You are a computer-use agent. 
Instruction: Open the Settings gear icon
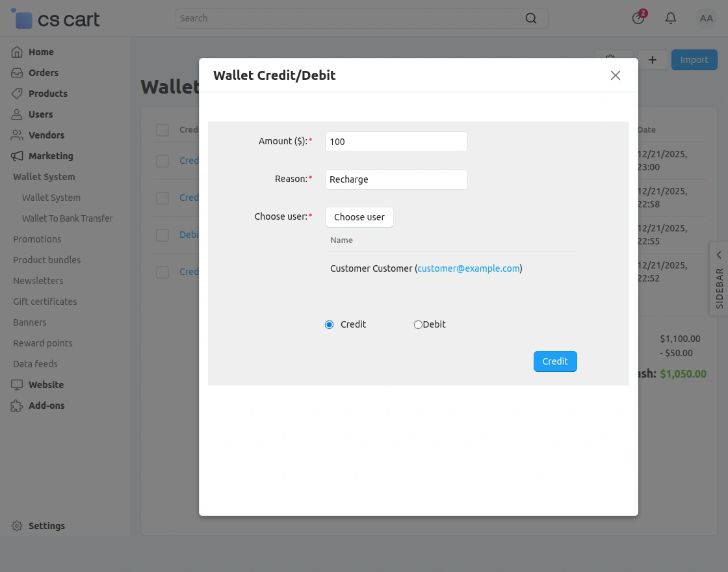[x=17, y=526]
